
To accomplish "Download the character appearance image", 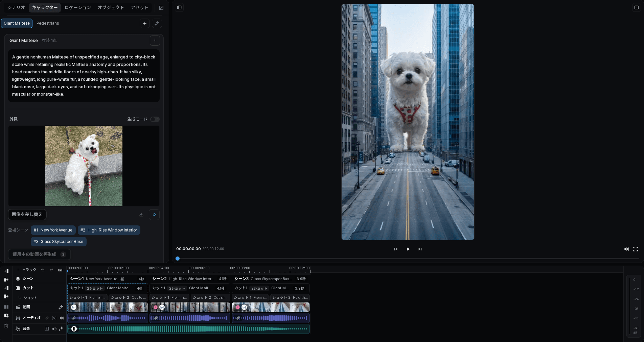I will tap(141, 215).
